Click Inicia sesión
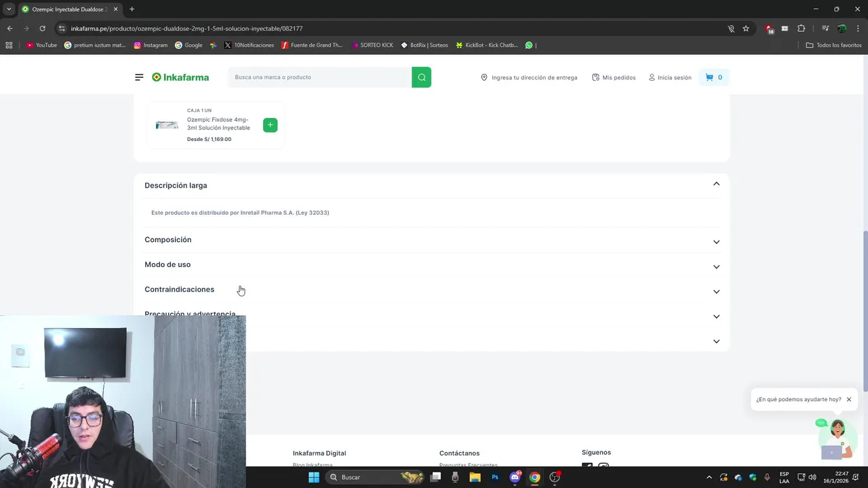This screenshot has height=488, width=868. click(669, 77)
